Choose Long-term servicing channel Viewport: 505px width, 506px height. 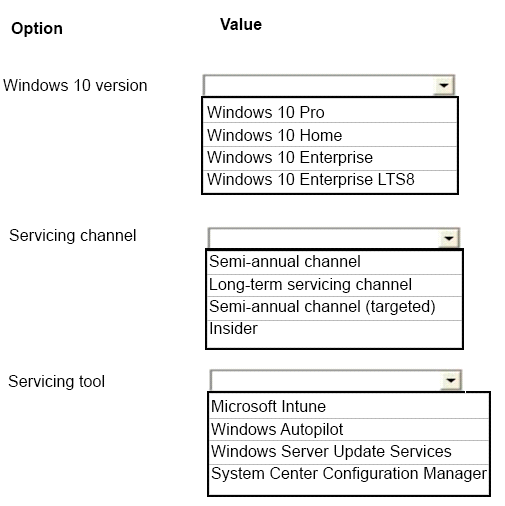point(334,285)
